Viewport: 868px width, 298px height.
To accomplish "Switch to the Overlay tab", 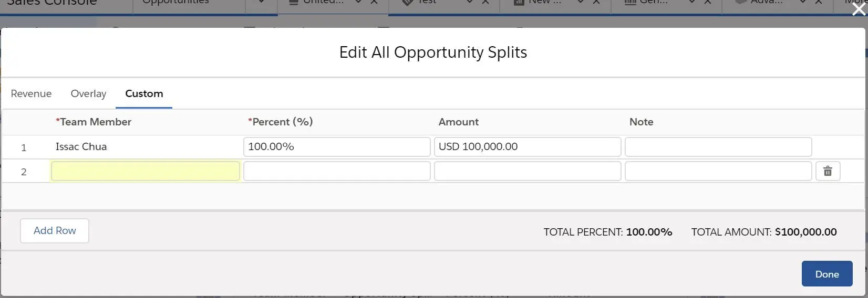I will coord(88,93).
